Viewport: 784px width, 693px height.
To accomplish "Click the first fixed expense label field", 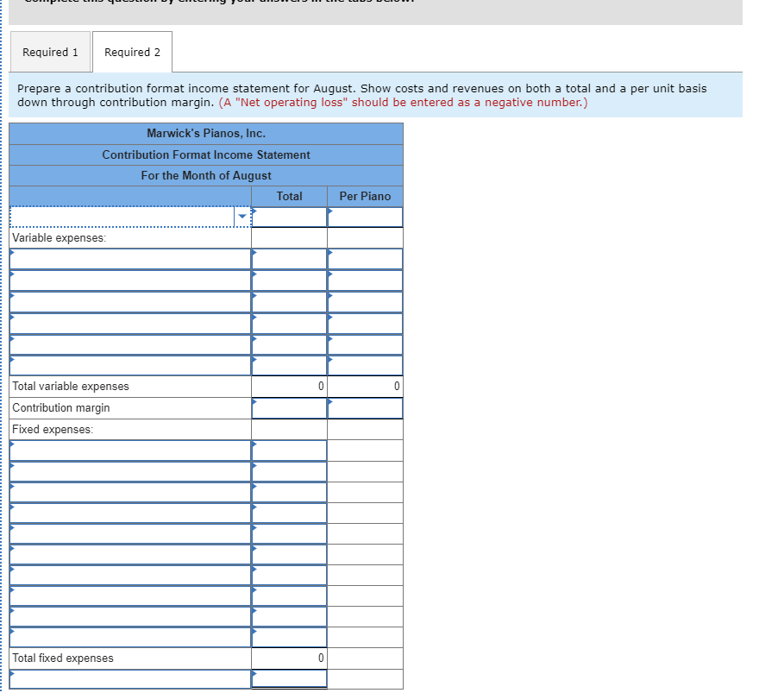I will click(130, 450).
